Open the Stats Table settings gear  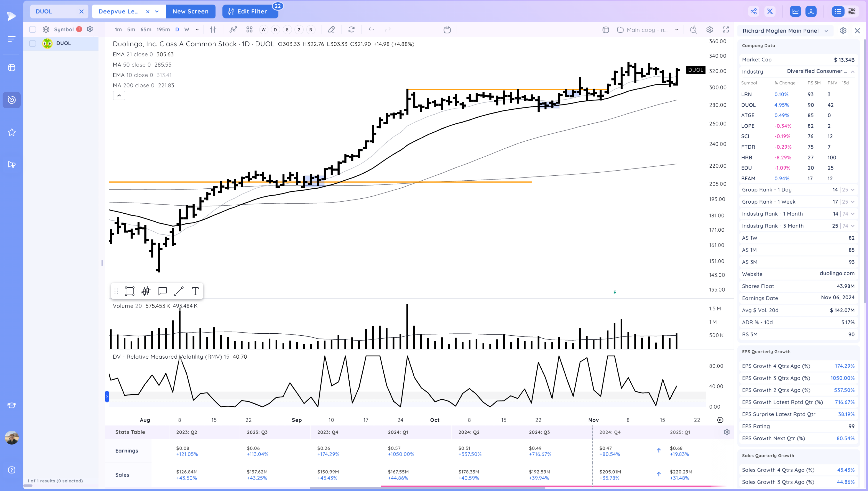pyautogui.click(x=727, y=432)
